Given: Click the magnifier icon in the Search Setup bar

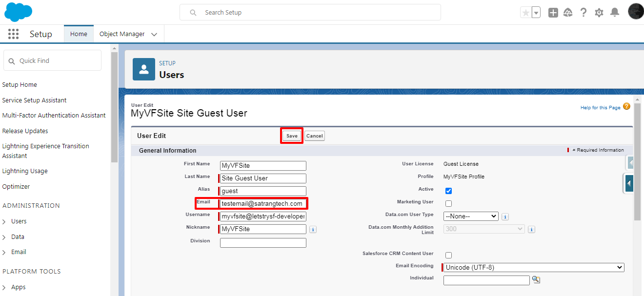Looking at the screenshot, I should [x=193, y=13].
